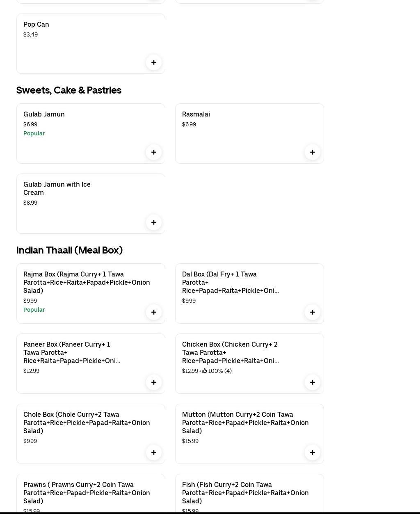The image size is (420, 514).
Task: View Chicken Box 100% rating
Action: click(x=217, y=371)
